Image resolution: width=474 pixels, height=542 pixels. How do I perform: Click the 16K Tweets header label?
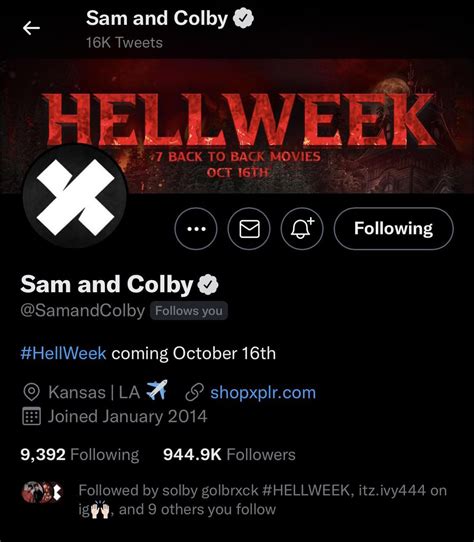click(x=124, y=43)
